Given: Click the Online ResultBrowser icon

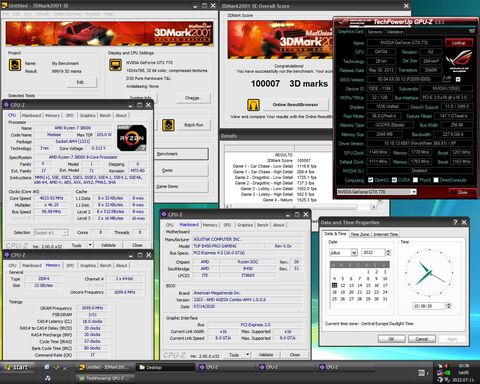Looking at the screenshot, I should (253, 105).
